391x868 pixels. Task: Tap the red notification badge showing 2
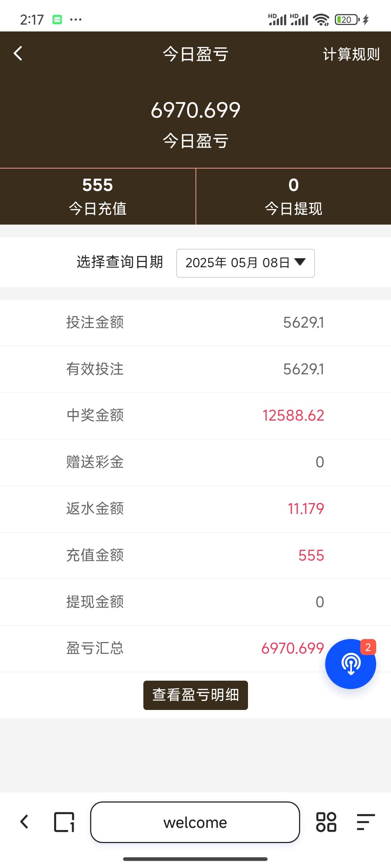point(368,647)
